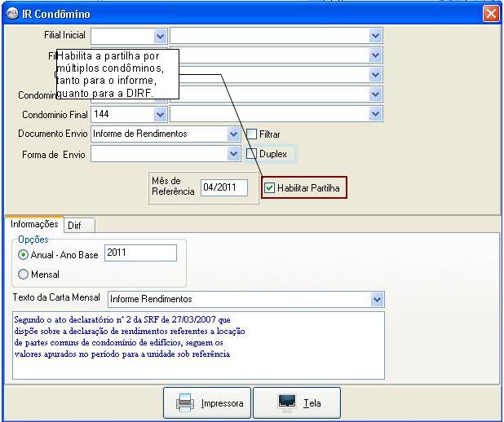Click the Mês de Referência field
The image size is (504, 422).
click(223, 187)
